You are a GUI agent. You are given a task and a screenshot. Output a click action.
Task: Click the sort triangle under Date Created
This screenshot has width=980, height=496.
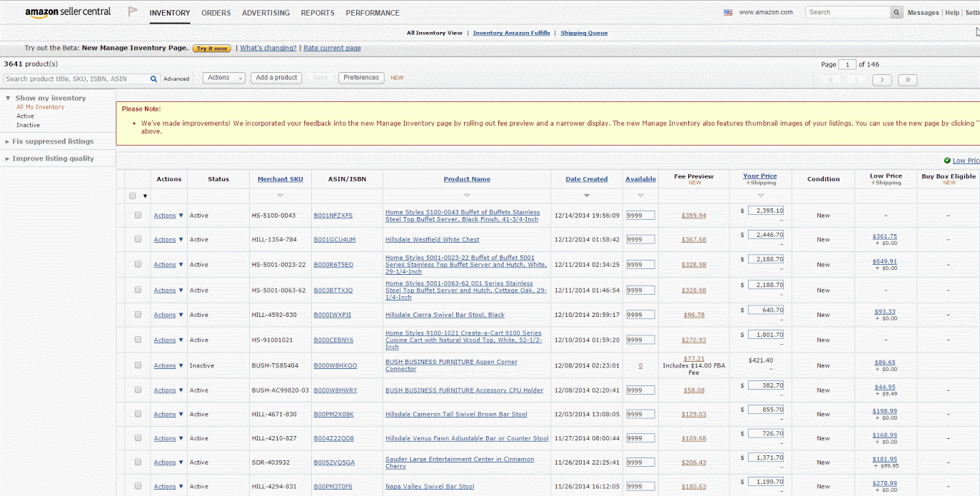point(587,196)
